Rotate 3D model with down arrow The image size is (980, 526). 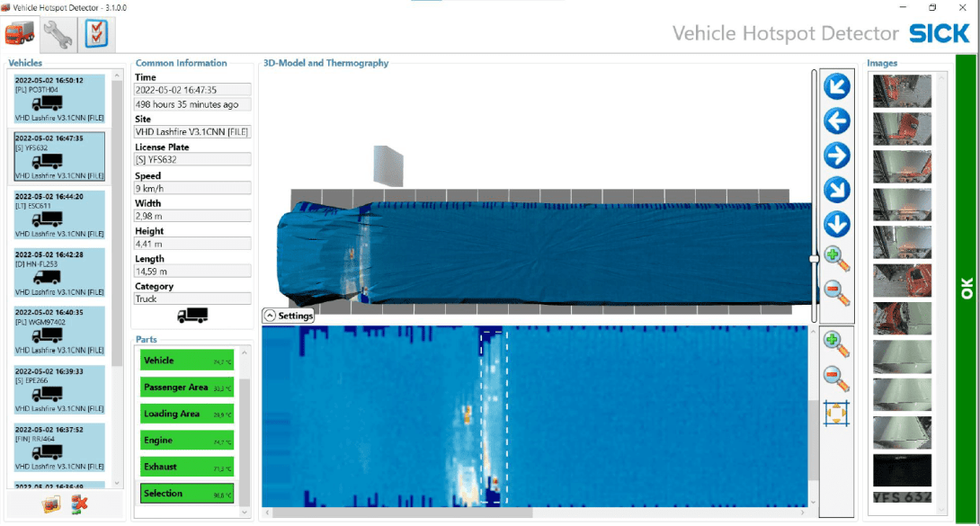coord(836,224)
